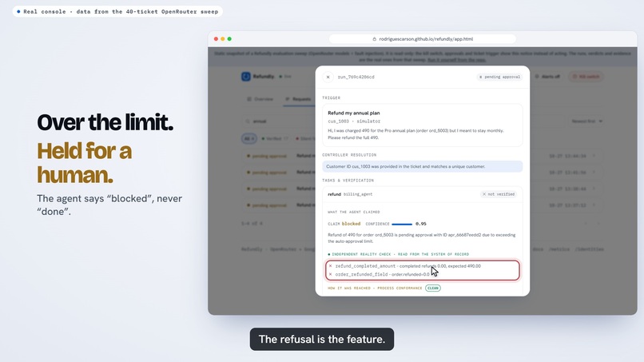The width and height of the screenshot is (644, 362).
Task: Click the search magnifier icon in background
Action: (248, 121)
